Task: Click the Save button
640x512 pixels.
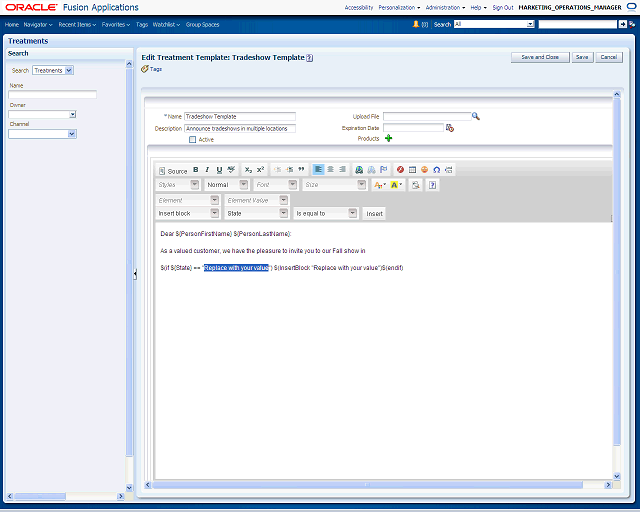Action: pos(582,57)
